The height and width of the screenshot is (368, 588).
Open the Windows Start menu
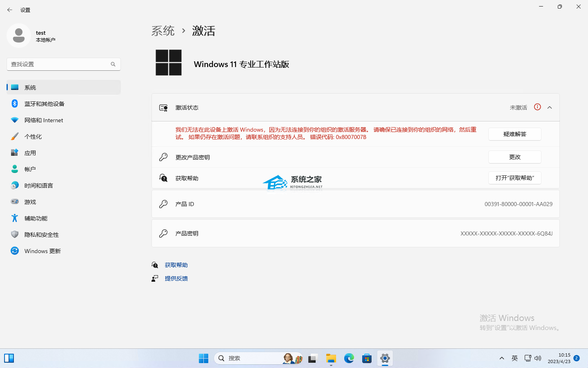point(203,358)
